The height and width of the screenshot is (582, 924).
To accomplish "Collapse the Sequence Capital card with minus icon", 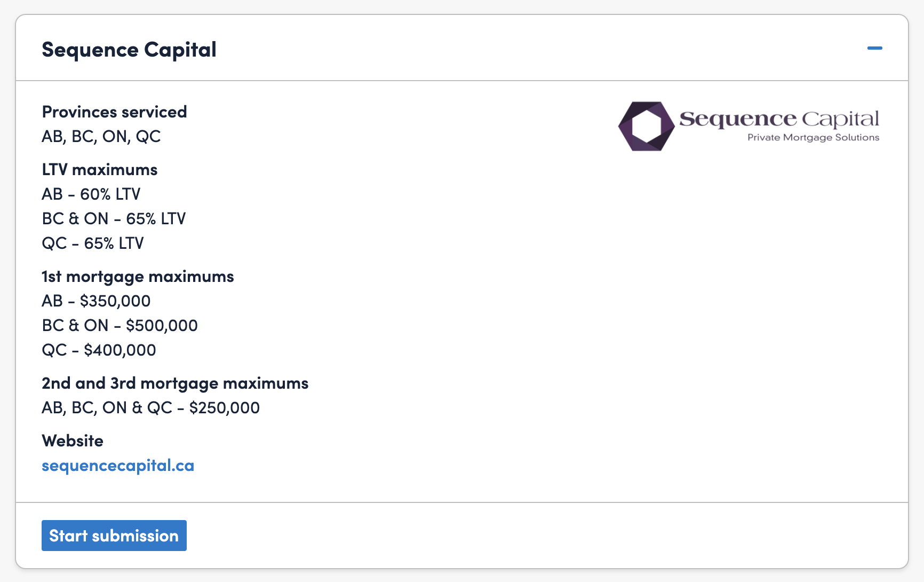I will pyautogui.click(x=874, y=48).
